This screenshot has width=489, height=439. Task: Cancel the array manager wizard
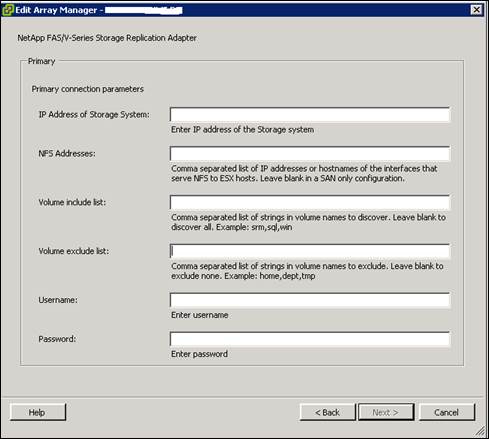click(447, 412)
